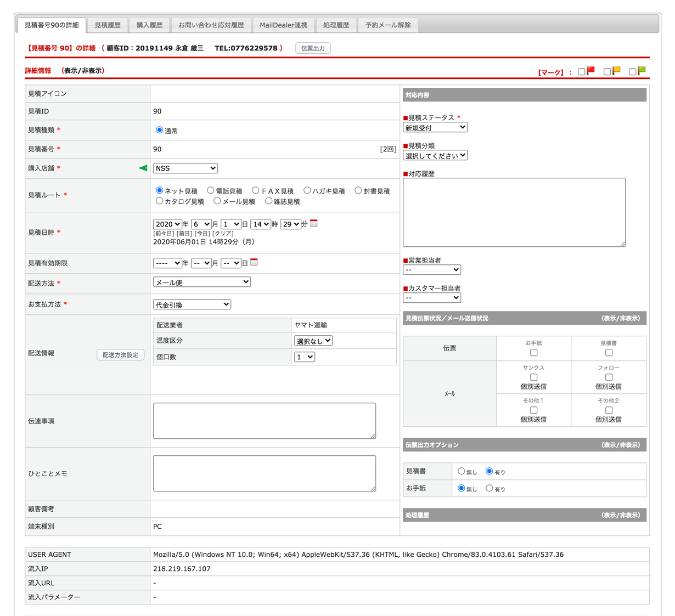Click the red flag mark icon
This screenshot has width=675, height=616.
pyautogui.click(x=590, y=71)
